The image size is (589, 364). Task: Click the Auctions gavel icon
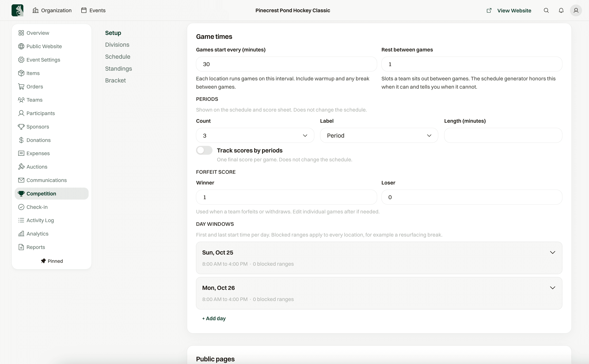point(21,167)
